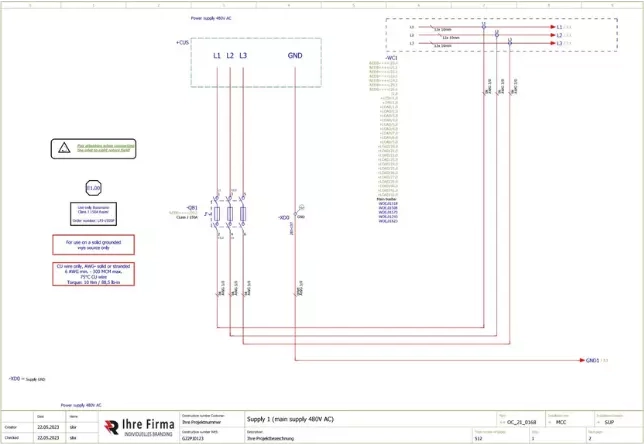
Task: Select the 'Use only Bussmann' fuse note box
Action: coord(93,214)
